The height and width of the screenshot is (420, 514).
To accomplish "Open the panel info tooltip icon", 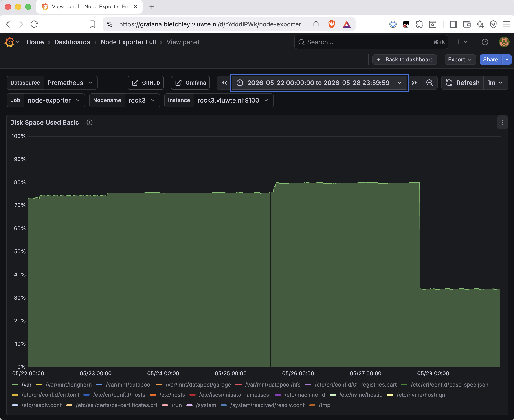I will point(90,123).
